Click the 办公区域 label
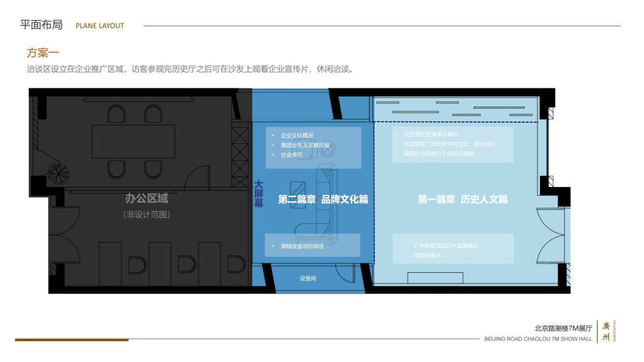 tap(147, 198)
